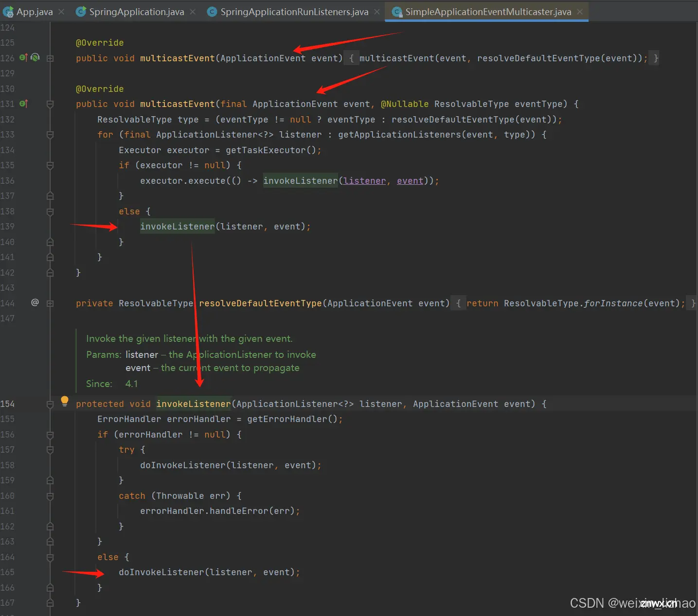Screen dimensions: 698x616
Task: Expand the folded method at line 144
Action: click(50, 303)
